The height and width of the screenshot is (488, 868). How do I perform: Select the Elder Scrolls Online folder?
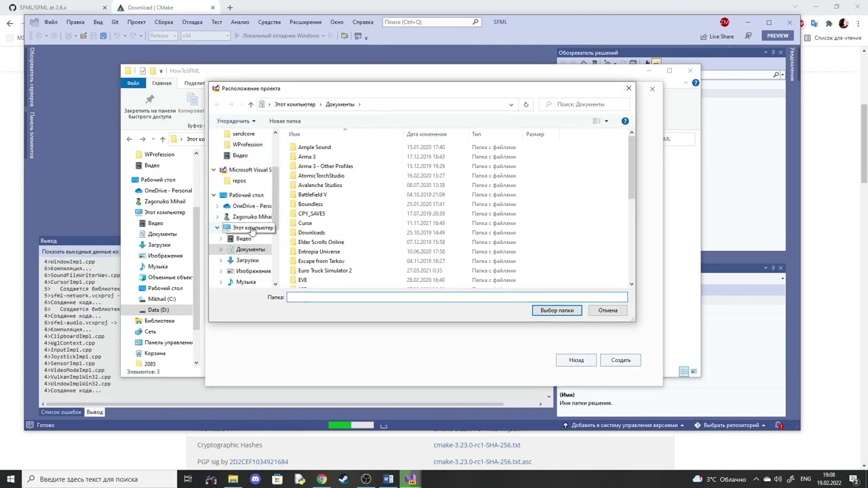(x=321, y=242)
